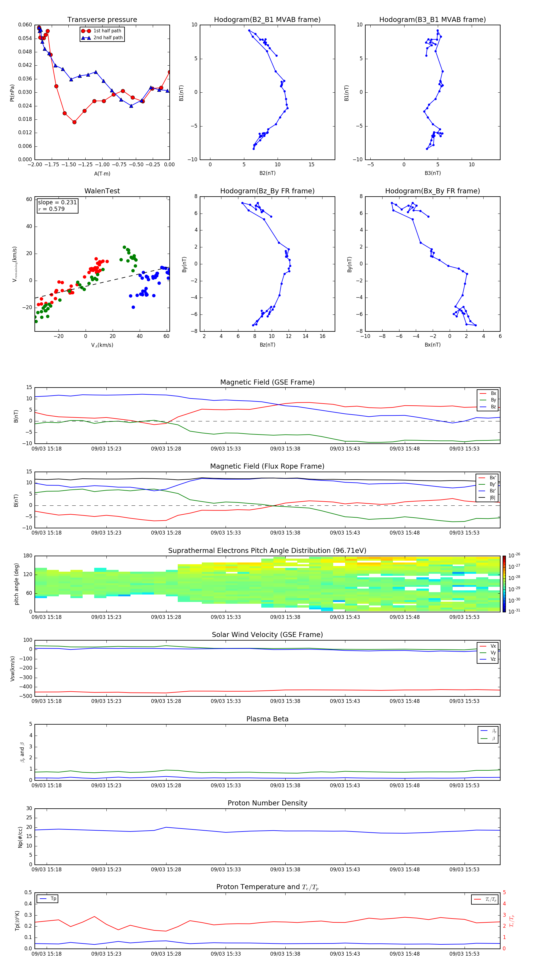Click the Vx legend entry
The image size is (535, 980).
coord(488,647)
